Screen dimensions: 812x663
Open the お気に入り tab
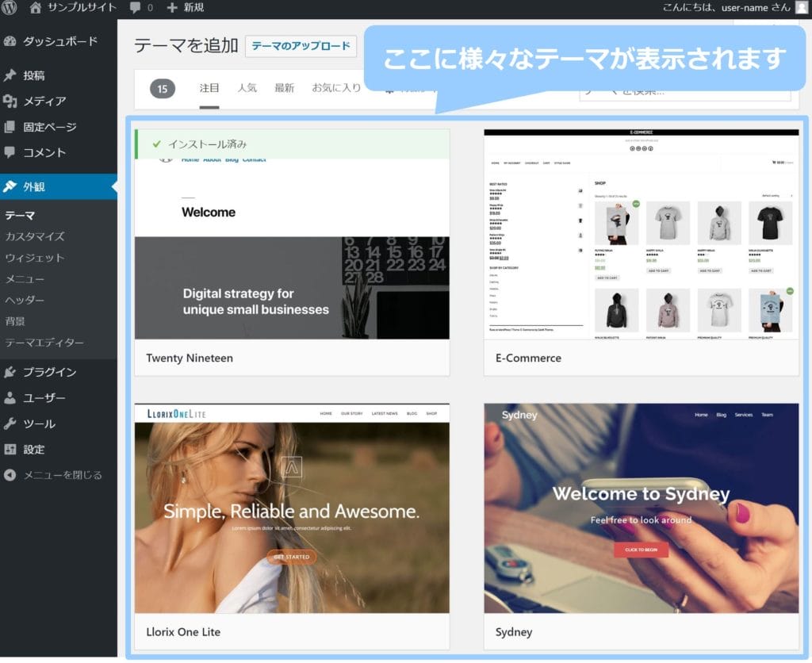pos(336,88)
